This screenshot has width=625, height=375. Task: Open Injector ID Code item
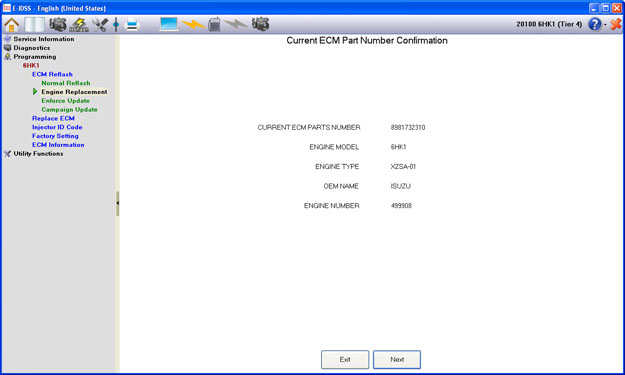coord(57,127)
